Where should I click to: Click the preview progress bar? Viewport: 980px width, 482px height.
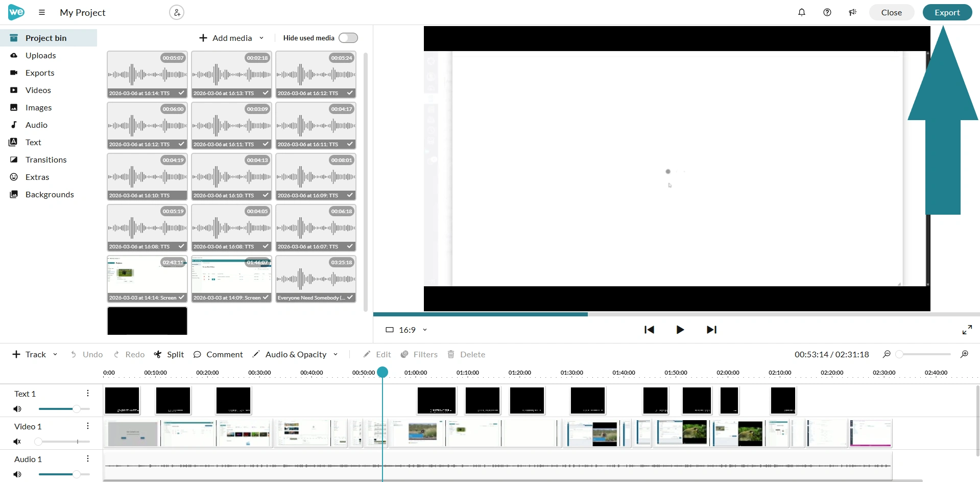tap(676, 314)
